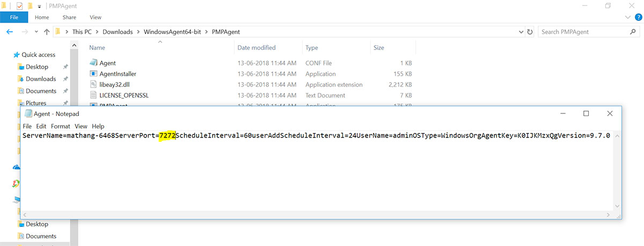This screenshot has height=246, width=644.
Task: Switch to the Share ribbon tab
Action: click(69, 17)
